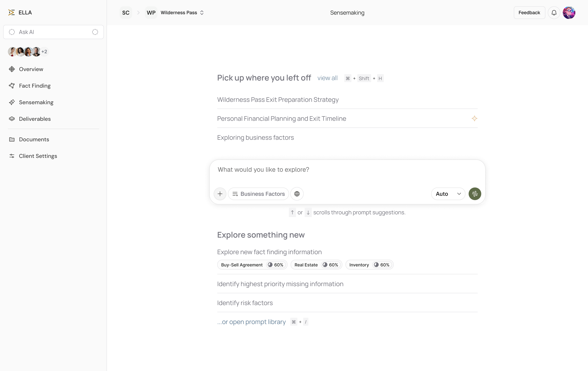588x371 pixels.
Task: Open the prompt library link
Action: (252, 322)
